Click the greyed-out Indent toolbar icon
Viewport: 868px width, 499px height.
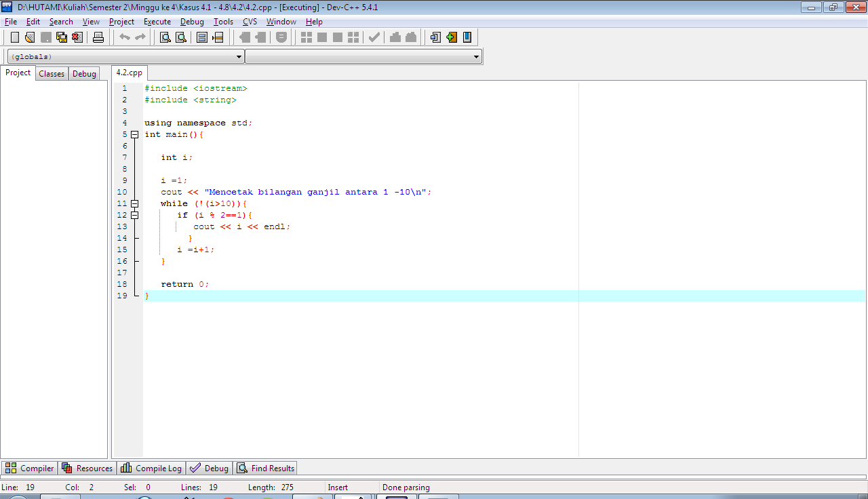245,37
